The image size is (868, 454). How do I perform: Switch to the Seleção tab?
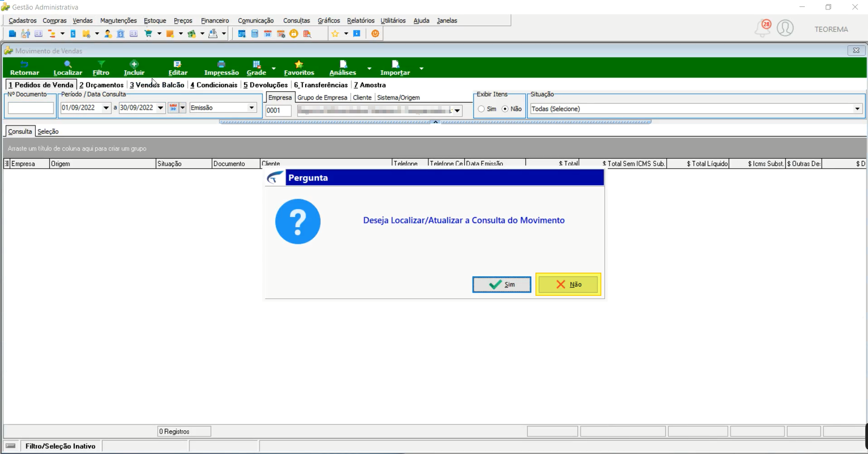[x=48, y=131]
